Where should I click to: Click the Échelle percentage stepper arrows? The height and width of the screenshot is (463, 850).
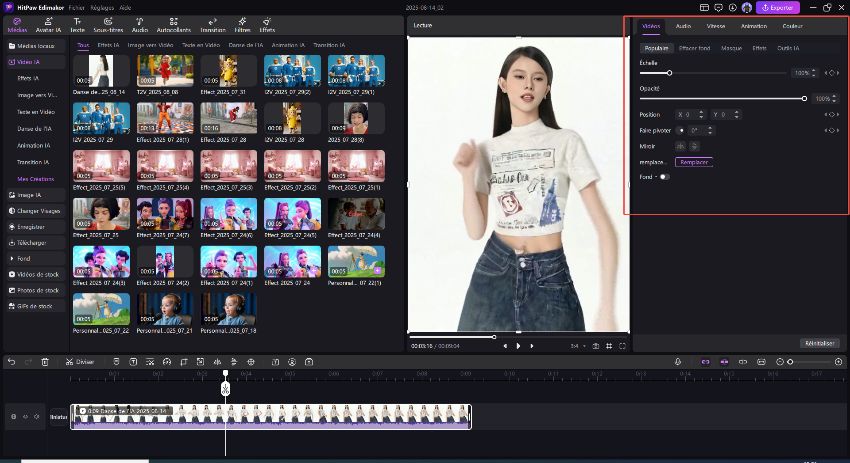813,73
